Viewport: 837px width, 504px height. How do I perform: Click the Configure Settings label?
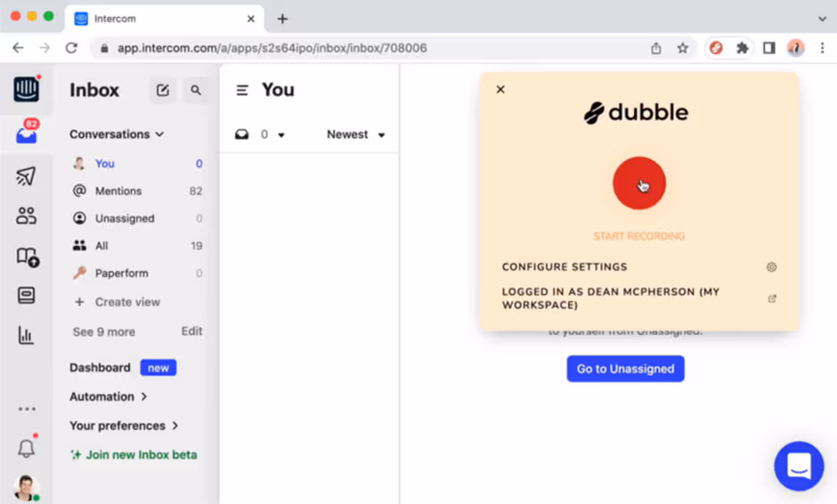click(565, 267)
